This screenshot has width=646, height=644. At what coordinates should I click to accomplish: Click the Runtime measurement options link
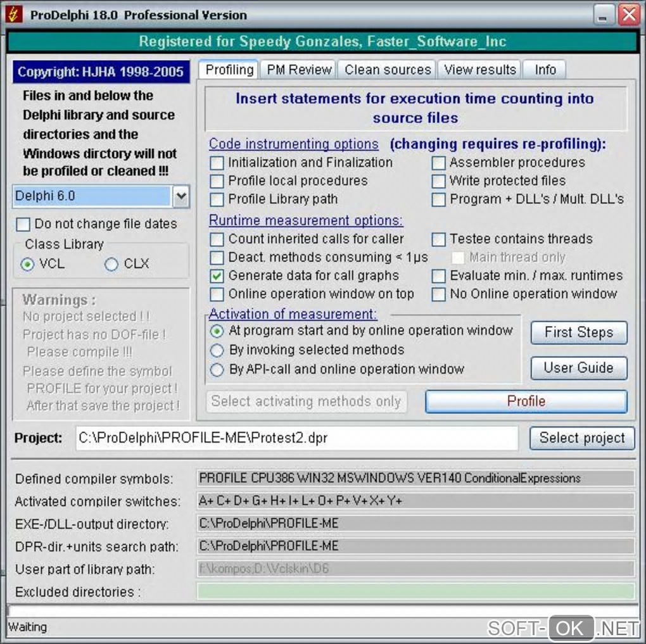tap(306, 220)
